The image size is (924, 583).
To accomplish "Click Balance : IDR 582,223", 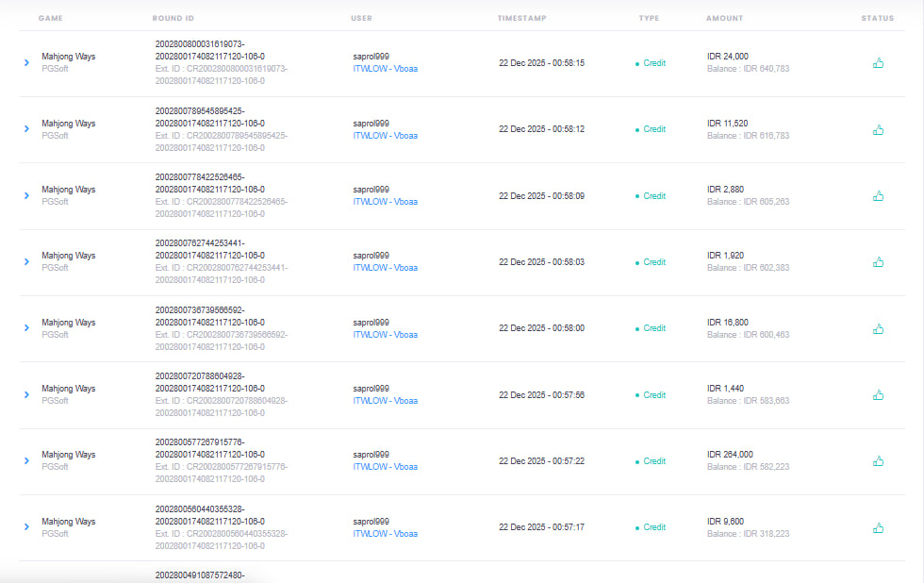I will (x=749, y=467).
